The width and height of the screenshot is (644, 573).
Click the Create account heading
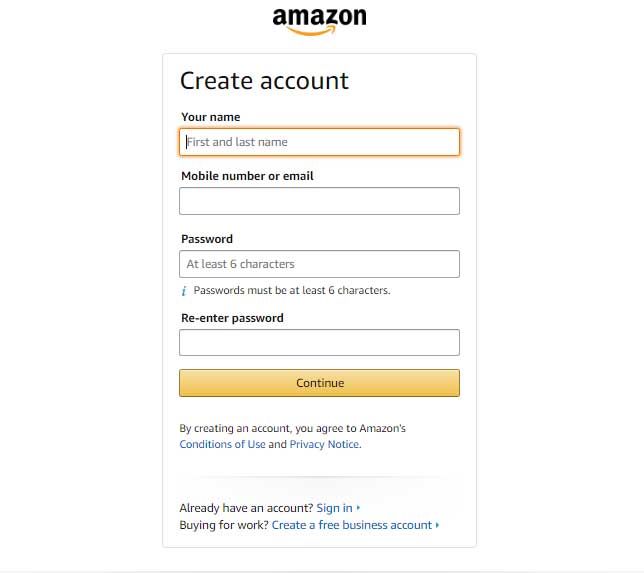[264, 81]
